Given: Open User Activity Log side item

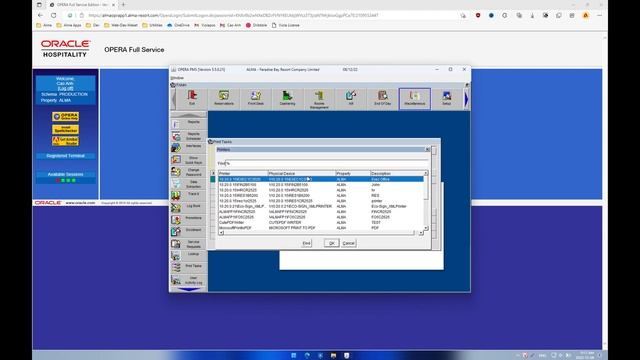Looking at the screenshot, I should coord(188,280).
